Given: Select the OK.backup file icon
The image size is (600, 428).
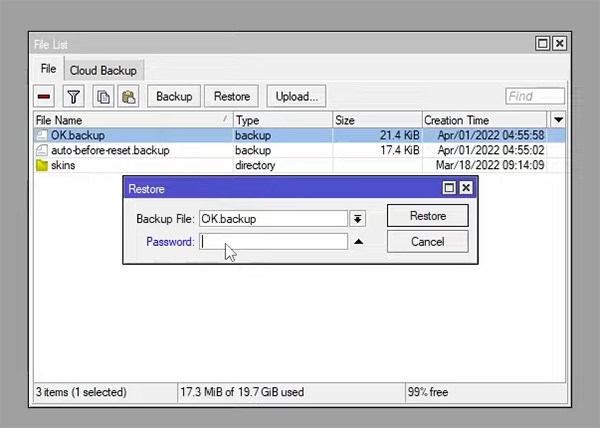Looking at the screenshot, I should point(42,135).
